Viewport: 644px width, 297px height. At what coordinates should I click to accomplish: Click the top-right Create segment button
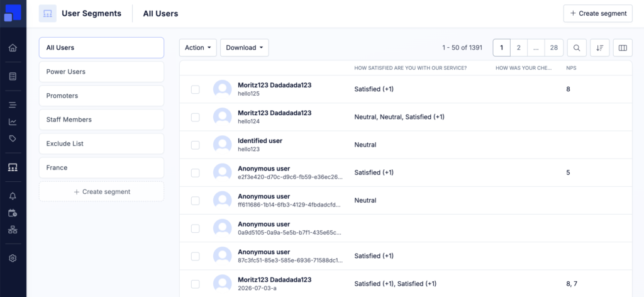click(598, 14)
